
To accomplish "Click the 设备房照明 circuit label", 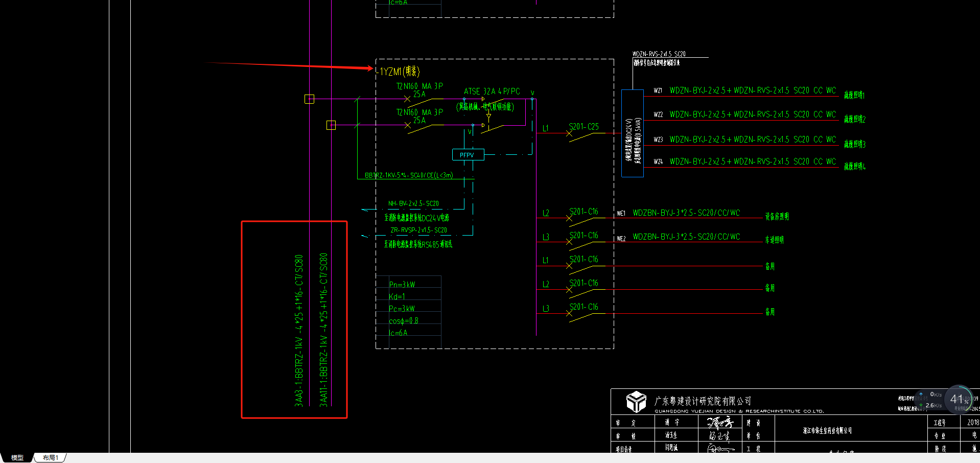I will click(x=777, y=217).
